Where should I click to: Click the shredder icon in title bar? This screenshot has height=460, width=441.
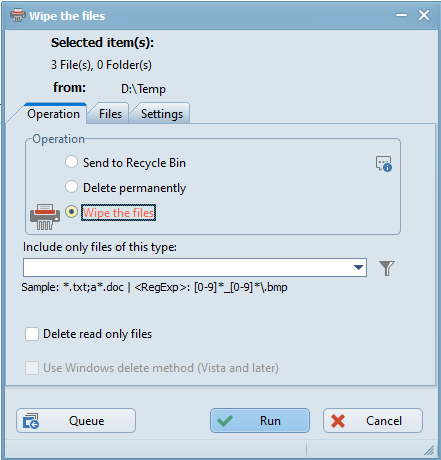tap(18, 15)
